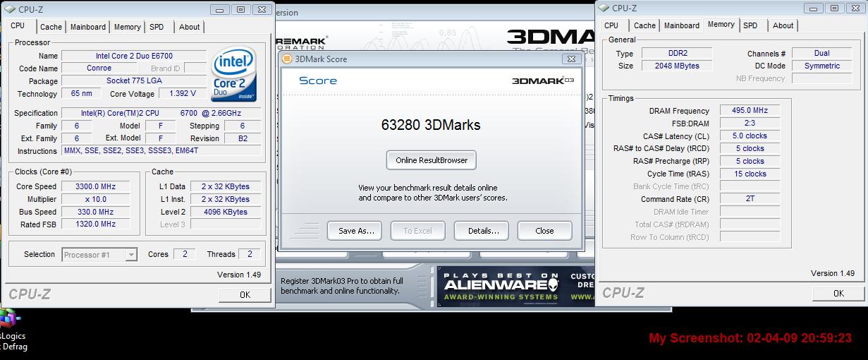Image resolution: width=868 pixels, height=360 pixels.
Task: Click the memory Size 2048 MBytes value
Action: (x=677, y=66)
